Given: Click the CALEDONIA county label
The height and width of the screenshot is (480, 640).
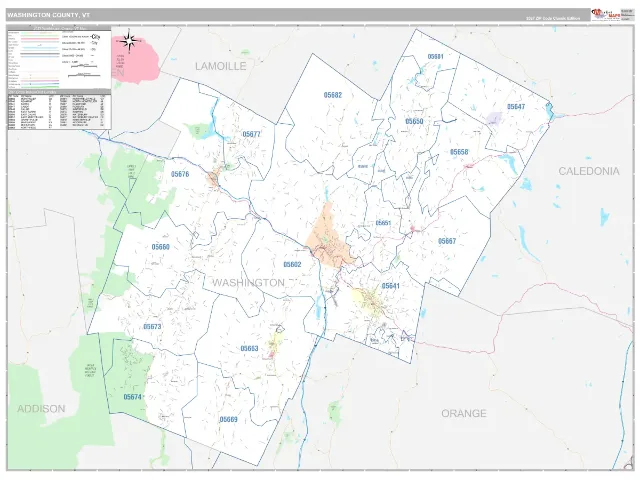Looking at the screenshot, I should (589, 171).
